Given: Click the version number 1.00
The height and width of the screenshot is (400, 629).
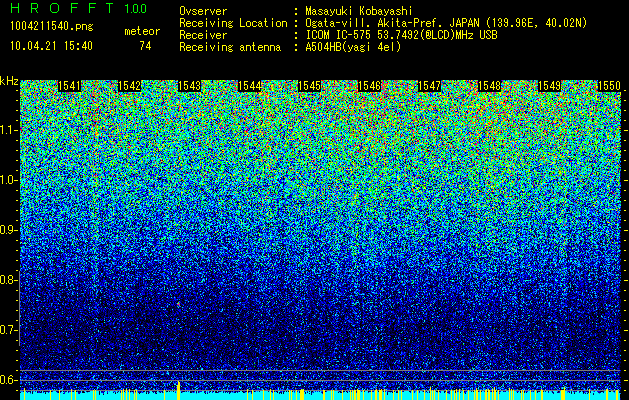Looking at the screenshot, I should coord(135,8).
